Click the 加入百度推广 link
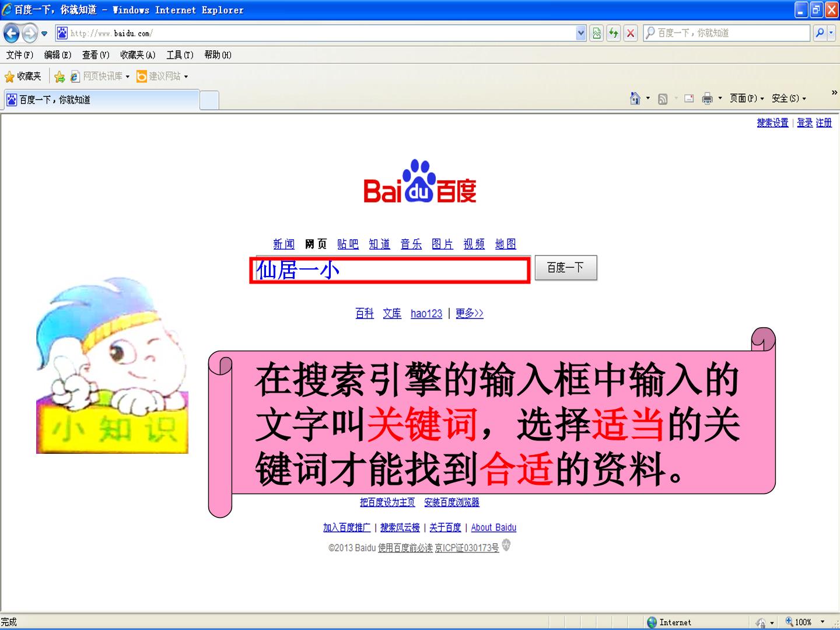This screenshot has width=840, height=630. [x=347, y=528]
